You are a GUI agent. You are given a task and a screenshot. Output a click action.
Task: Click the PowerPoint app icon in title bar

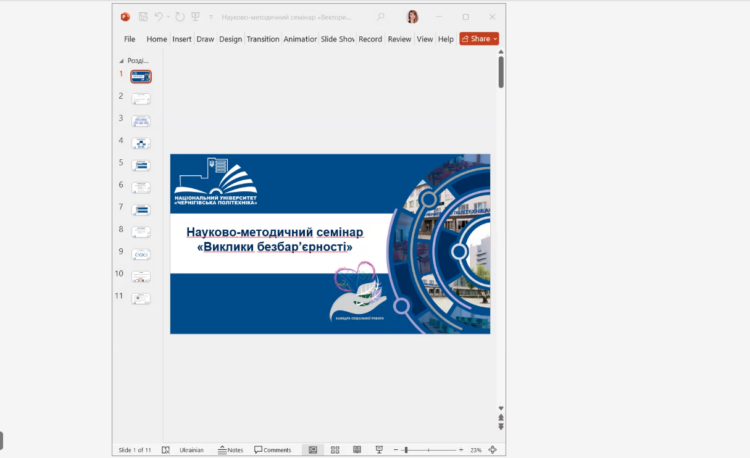[x=125, y=17]
